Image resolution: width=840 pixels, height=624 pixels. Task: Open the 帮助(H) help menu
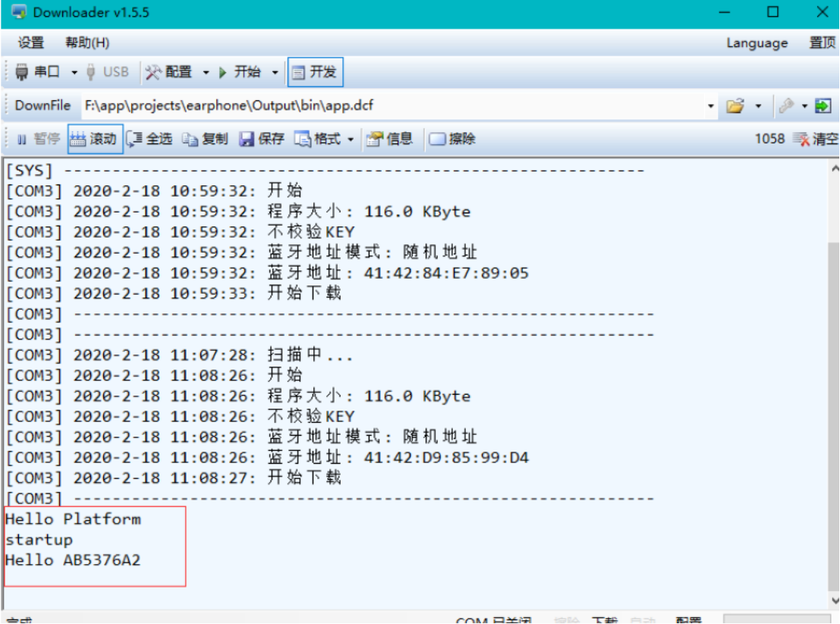pyautogui.click(x=87, y=43)
